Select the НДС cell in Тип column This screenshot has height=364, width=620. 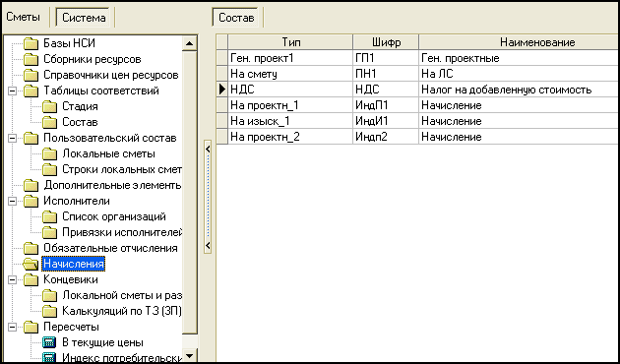[290, 90]
